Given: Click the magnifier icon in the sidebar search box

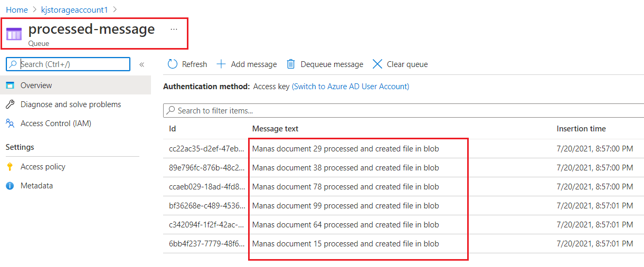Looking at the screenshot, I should pyautogui.click(x=14, y=64).
